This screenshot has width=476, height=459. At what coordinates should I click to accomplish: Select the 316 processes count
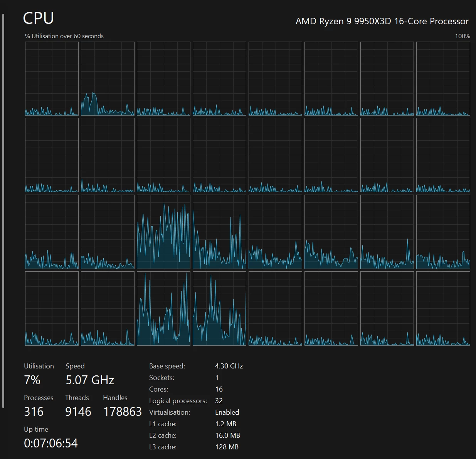coord(34,412)
